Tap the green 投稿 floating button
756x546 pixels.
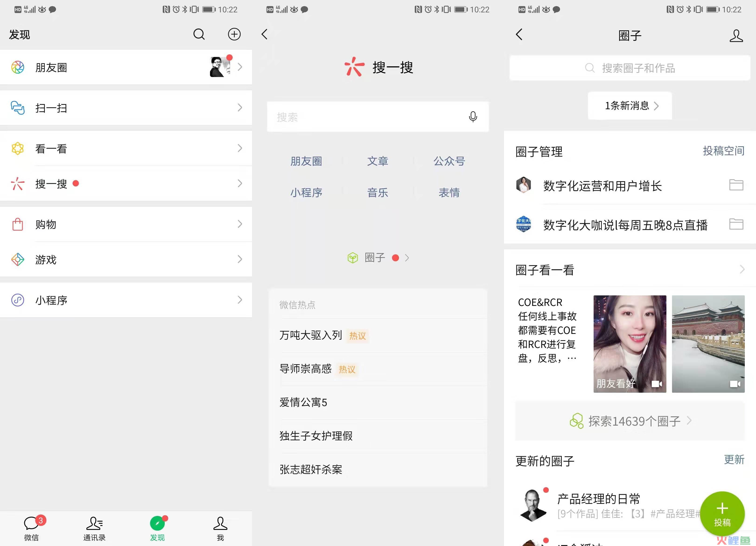(722, 514)
